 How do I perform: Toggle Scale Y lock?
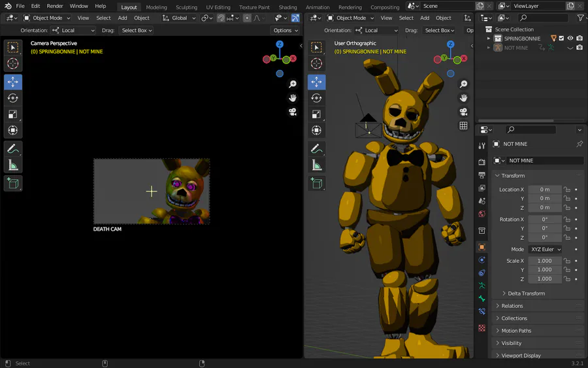point(567,270)
